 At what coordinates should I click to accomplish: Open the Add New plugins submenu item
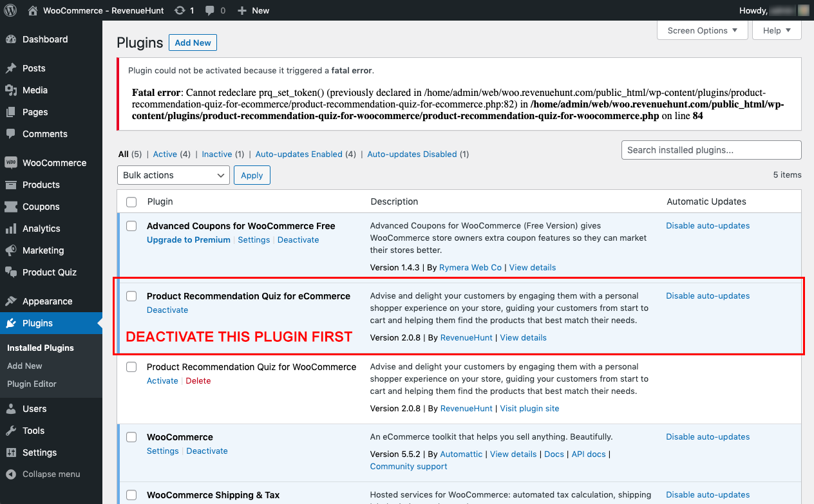[24, 366]
